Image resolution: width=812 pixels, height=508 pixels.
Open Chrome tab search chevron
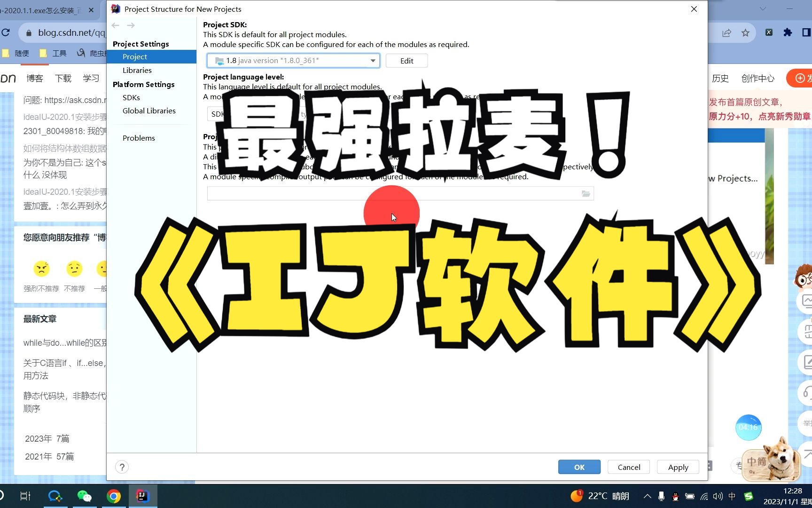[x=763, y=9]
